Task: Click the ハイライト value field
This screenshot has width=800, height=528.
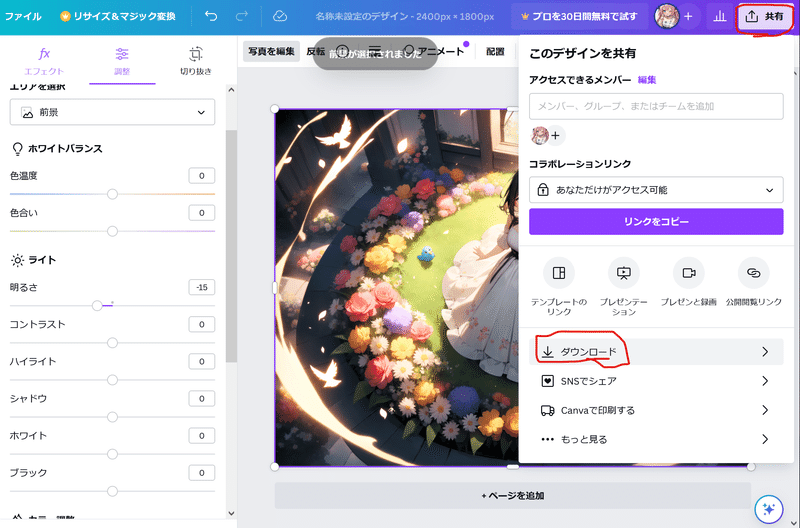Action: (202, 362)
